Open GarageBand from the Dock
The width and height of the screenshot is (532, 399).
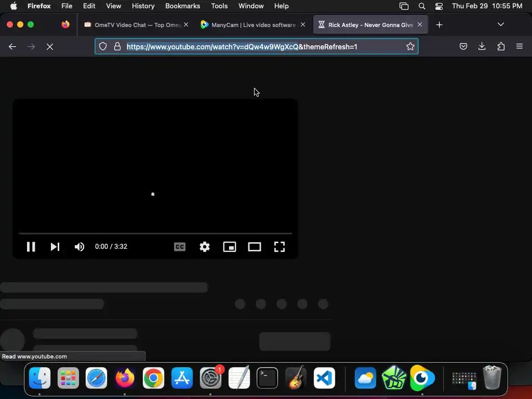(x=296, y=377)
